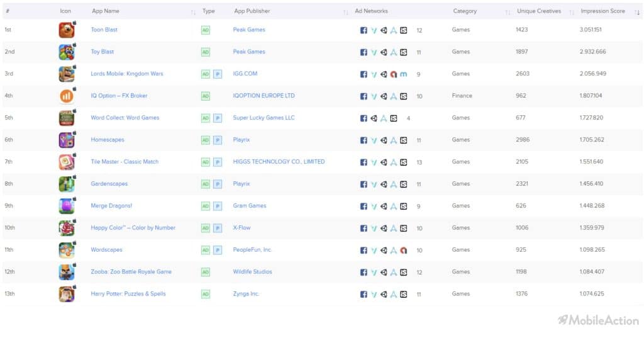This screenshot has width=644, height=338.
Task: Click the Word Collect app icon
Action: (67, 118)
